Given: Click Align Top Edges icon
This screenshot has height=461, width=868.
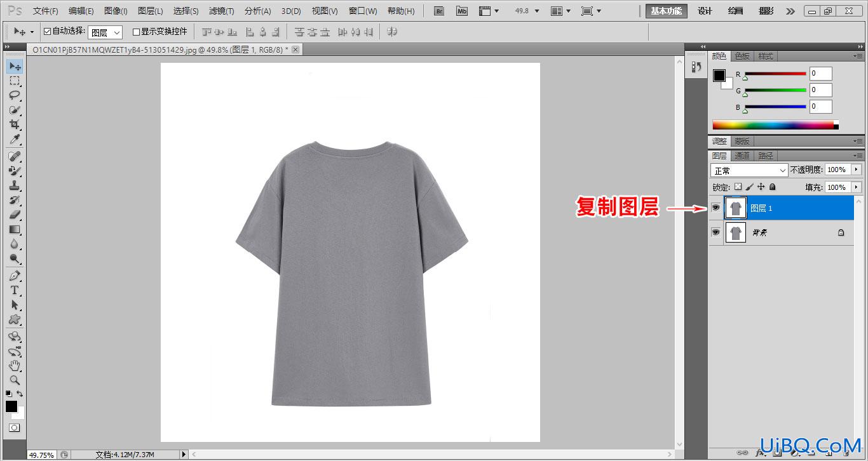Looking at the screenshot, I should pos(206,32).
